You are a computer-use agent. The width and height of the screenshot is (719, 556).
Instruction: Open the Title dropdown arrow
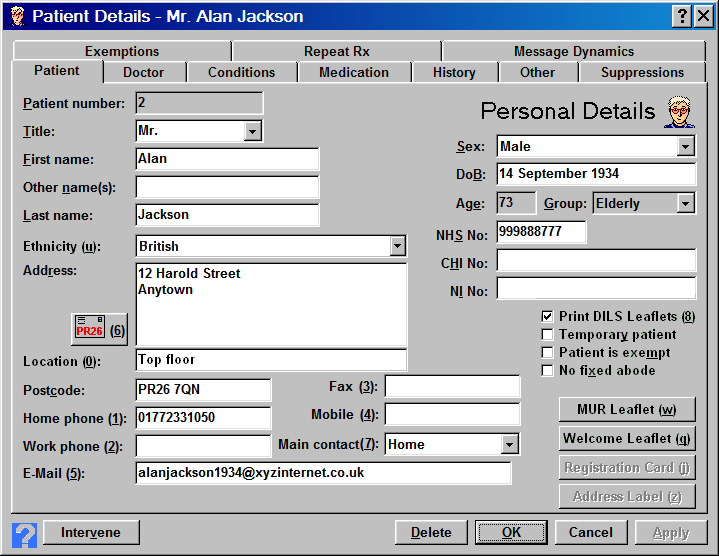pos(253,132)
